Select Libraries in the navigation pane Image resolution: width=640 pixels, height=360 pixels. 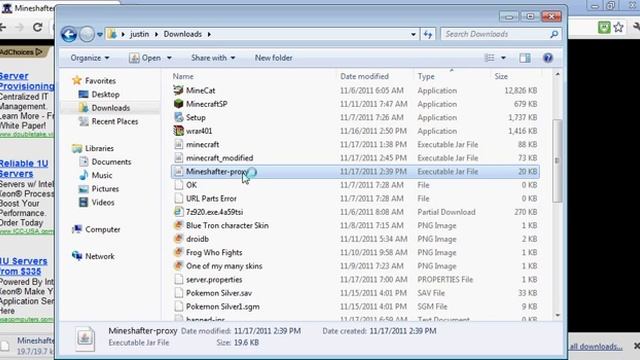(x=99, y=148)
